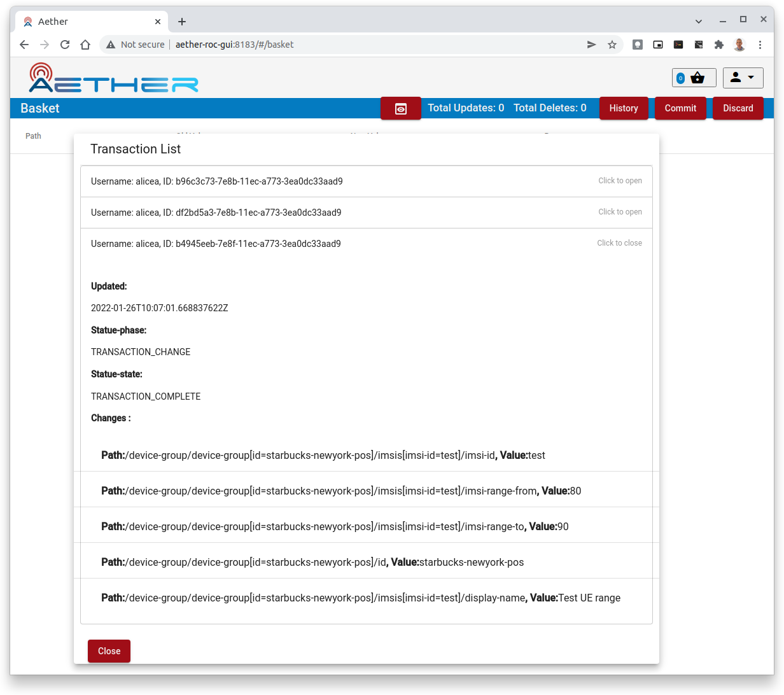Open the browser extensions puzzle icon

coord(719,45)
